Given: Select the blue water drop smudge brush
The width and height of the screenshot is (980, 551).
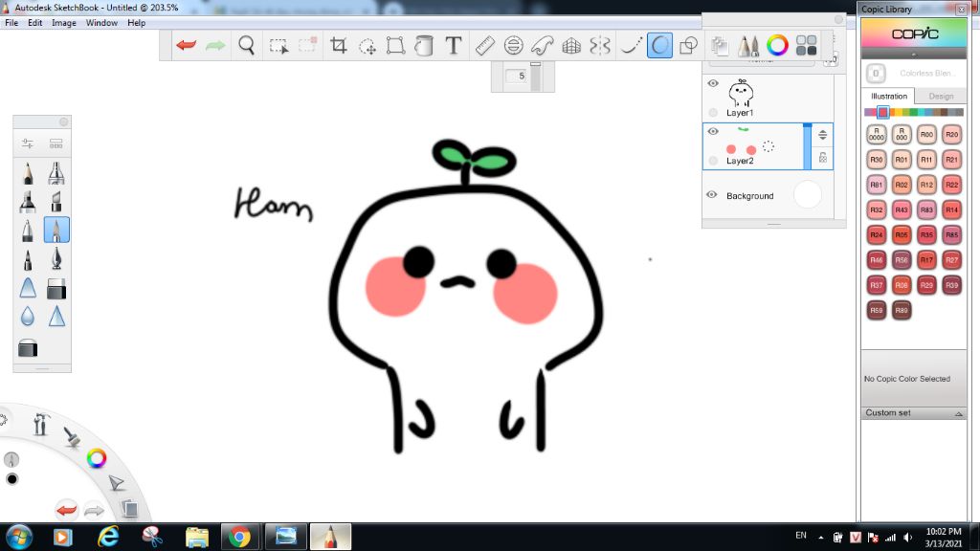Looking at the screenshot, I should [28, 317].
